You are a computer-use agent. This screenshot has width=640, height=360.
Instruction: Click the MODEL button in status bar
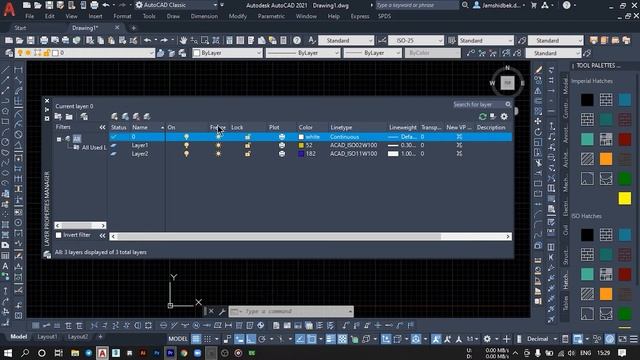tap(178, 339)
